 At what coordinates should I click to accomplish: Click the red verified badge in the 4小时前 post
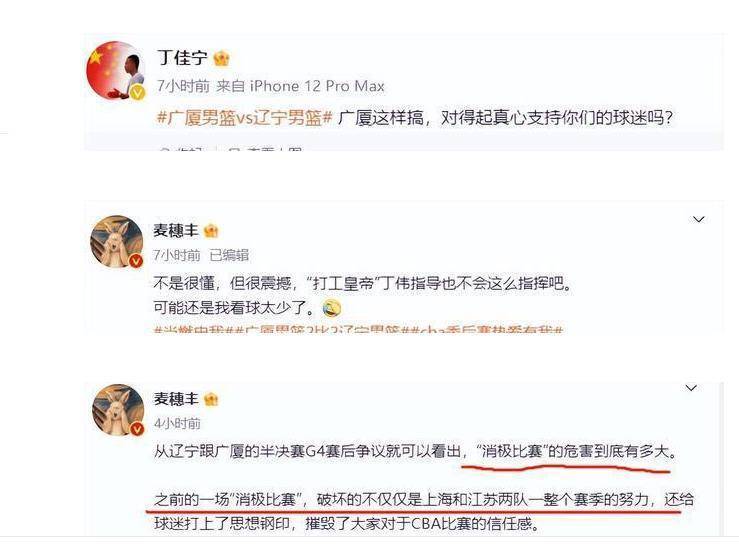[x=137, y=429]
